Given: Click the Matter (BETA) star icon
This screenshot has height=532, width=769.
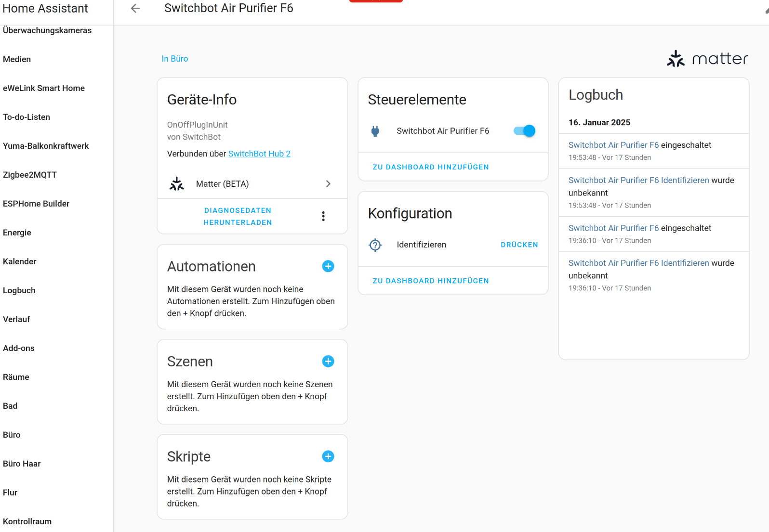Looking at the screenshot, I should click(177, 184).
